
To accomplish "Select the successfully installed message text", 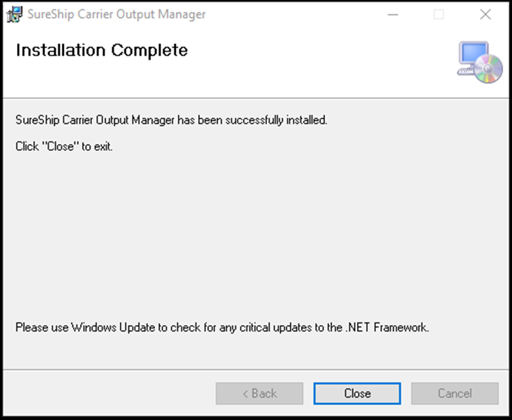I will tap(171, 120).
